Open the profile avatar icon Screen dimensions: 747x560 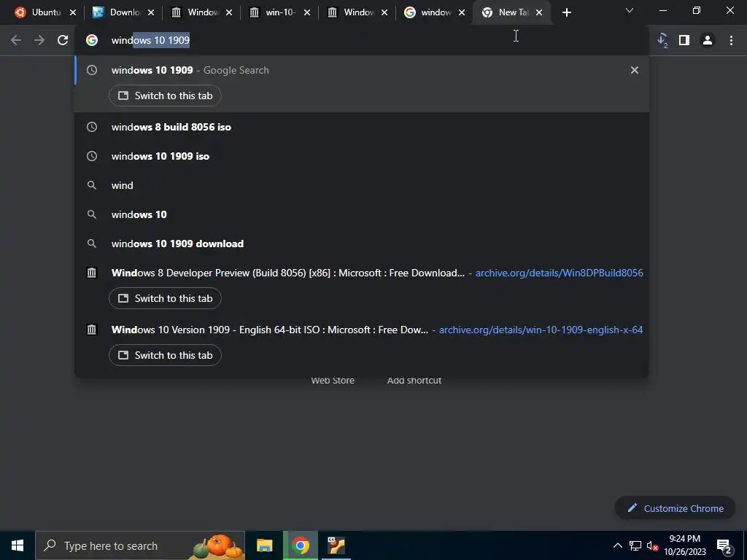pyautogui.click(x=708, y=41)
